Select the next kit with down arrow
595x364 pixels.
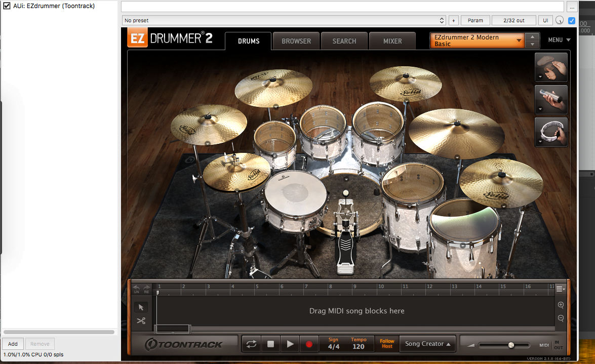532,45
